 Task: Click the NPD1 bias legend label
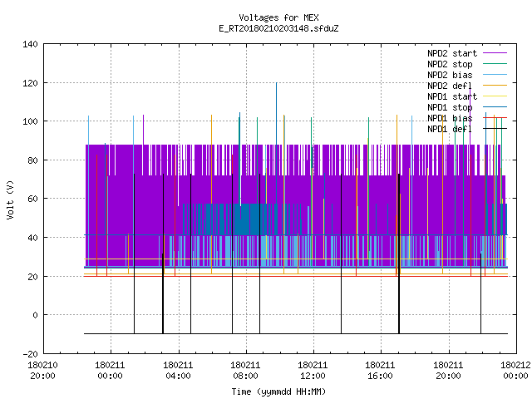(450, 118)
